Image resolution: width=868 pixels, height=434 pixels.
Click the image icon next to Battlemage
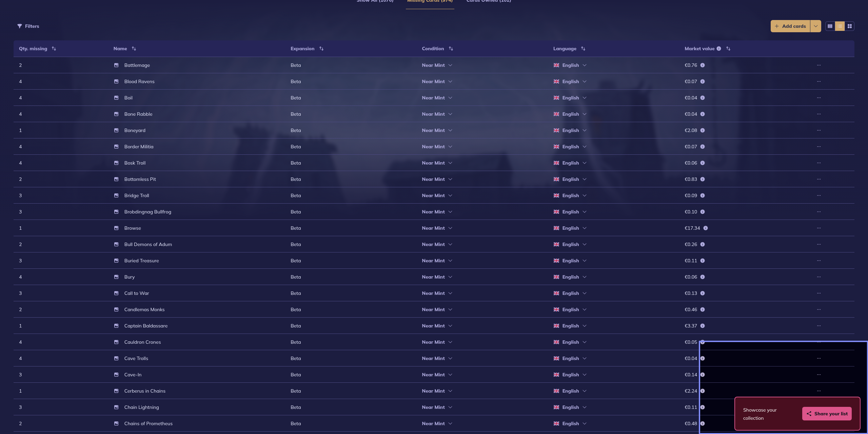click(116, 65)
